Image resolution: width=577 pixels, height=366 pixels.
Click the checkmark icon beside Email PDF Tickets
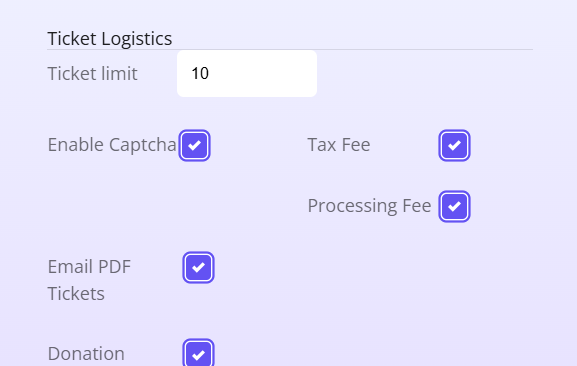tap(198, 267)
